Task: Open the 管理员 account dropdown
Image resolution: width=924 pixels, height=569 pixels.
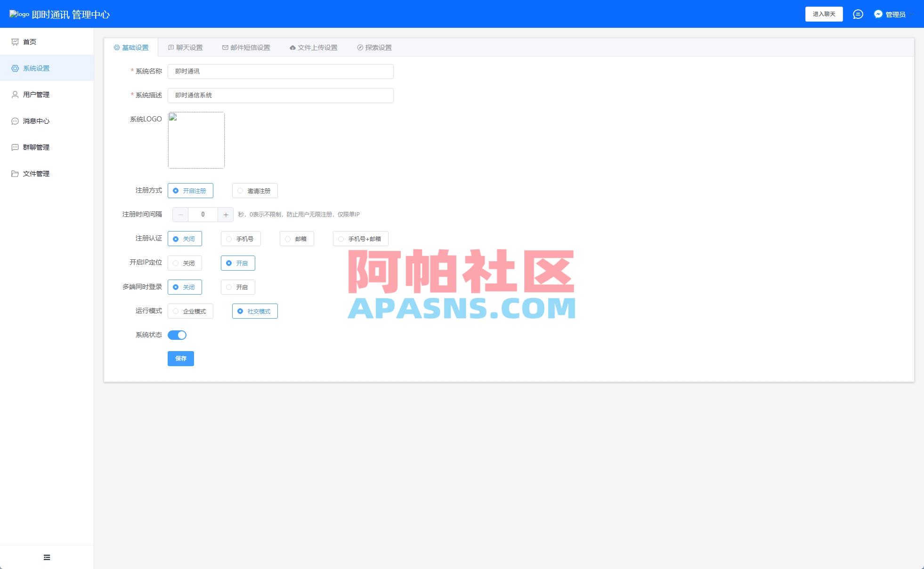Action: point(895,14)
